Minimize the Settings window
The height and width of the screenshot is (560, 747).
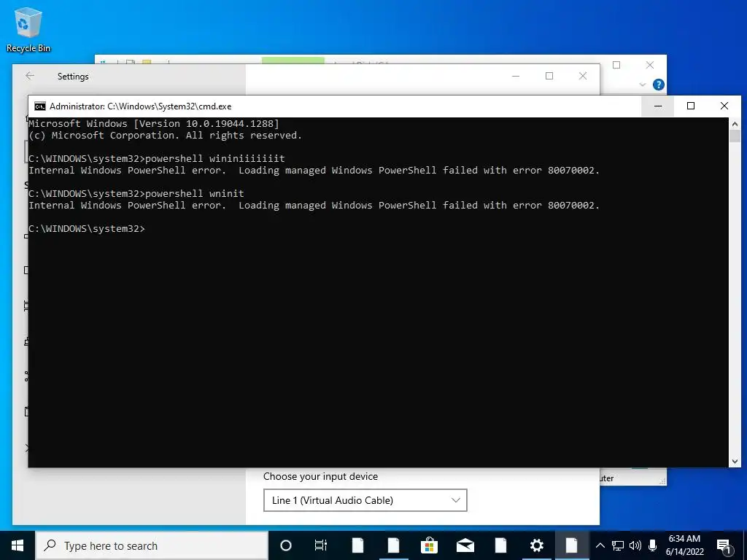pyautogui.click(x=516, y=76)
